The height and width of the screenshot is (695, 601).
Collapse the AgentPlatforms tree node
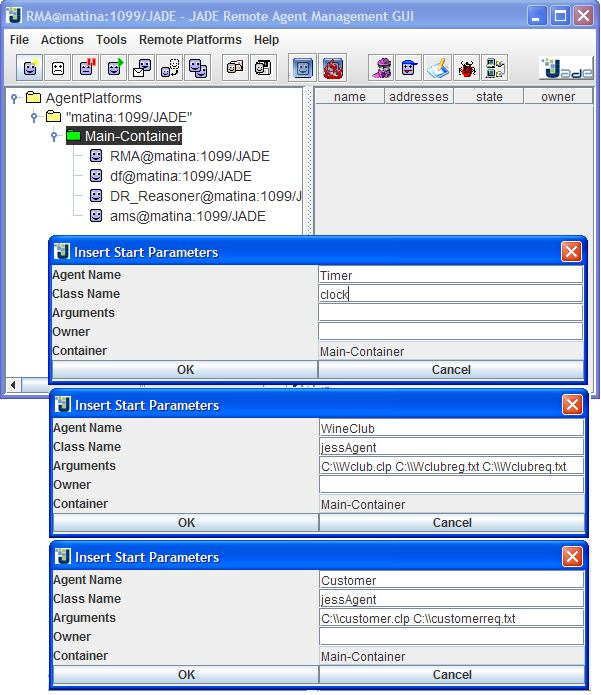[15, 98]
